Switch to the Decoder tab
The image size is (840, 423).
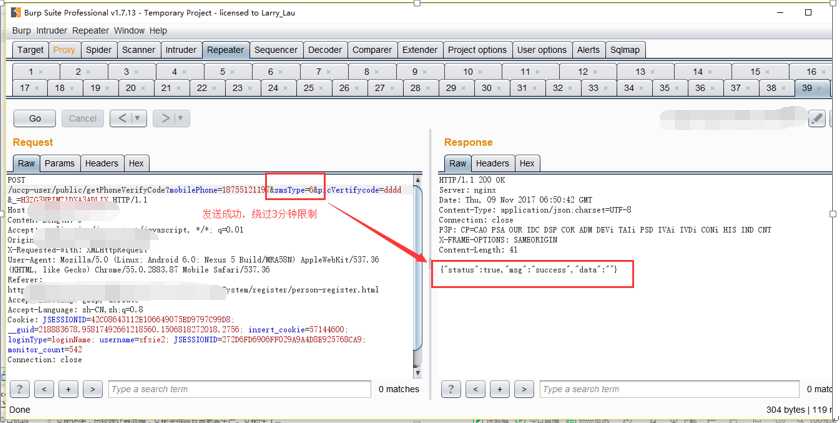325,50
